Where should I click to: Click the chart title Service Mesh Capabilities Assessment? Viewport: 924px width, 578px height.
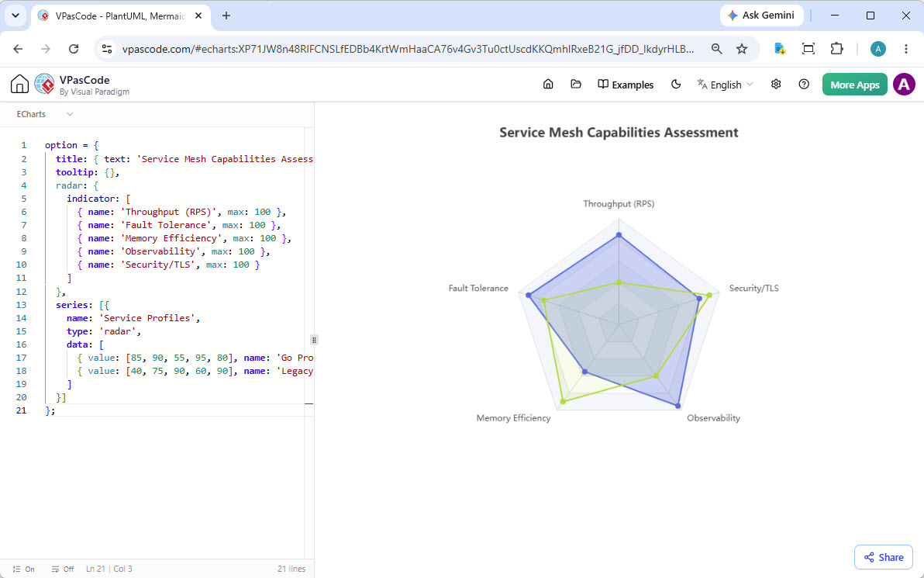(x=619, y=133)
